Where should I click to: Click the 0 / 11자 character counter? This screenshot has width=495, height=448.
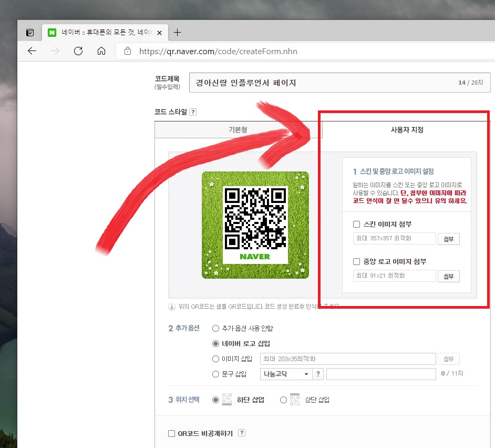click(452, 373)
